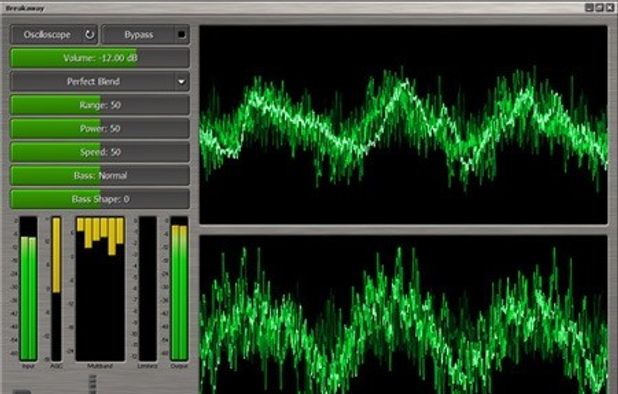This screenshot has height=394, width=618.
Task: Adjust the Volume -17.00 dB slider
Action: coord(100,58)
